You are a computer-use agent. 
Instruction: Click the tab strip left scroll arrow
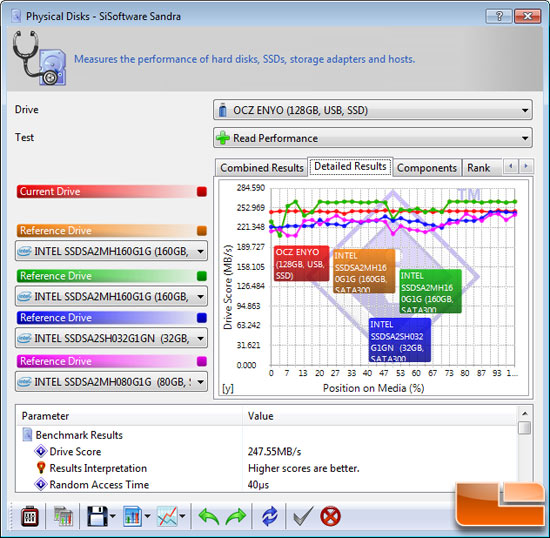tap(511, 166)
